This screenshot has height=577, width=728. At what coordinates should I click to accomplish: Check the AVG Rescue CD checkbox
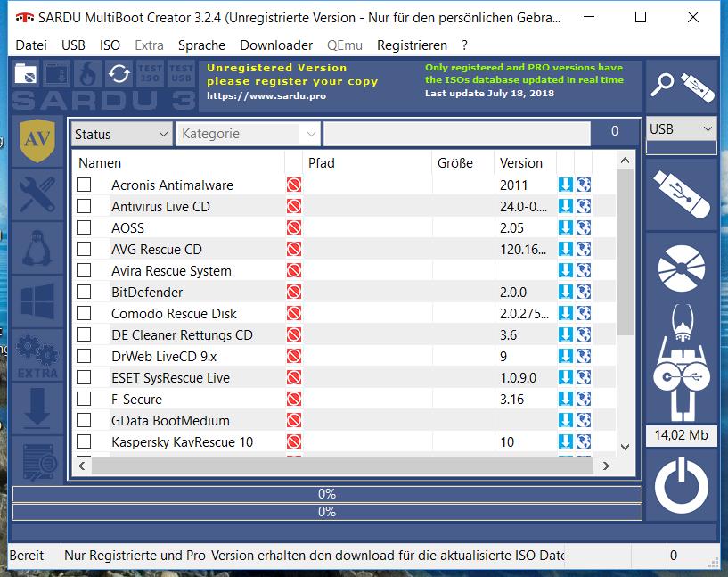coord(84,249)
